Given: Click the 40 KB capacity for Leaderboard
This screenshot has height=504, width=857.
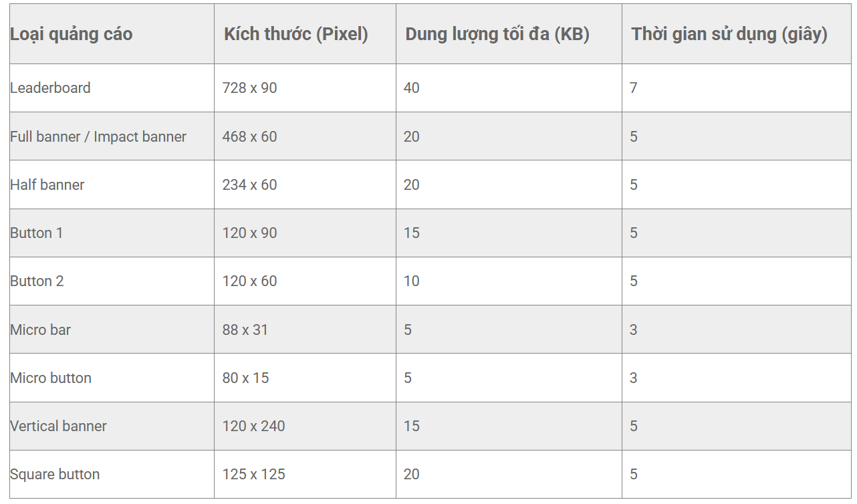Looking at the screenshot, I should 412,88.
